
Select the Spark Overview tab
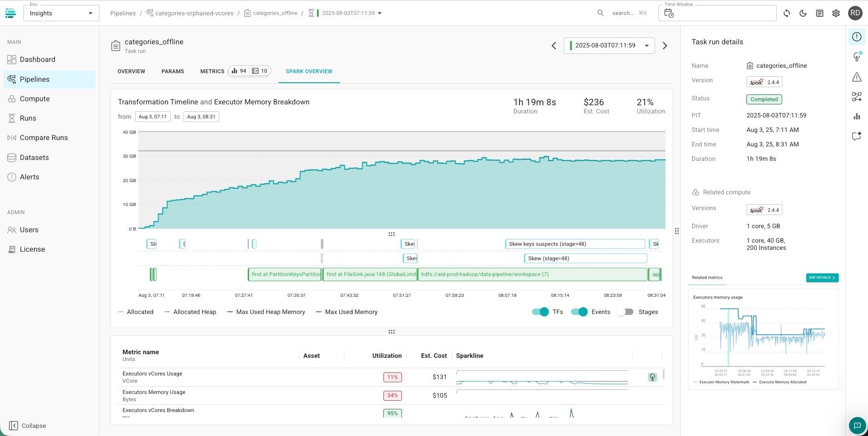(x=309, y=71)
